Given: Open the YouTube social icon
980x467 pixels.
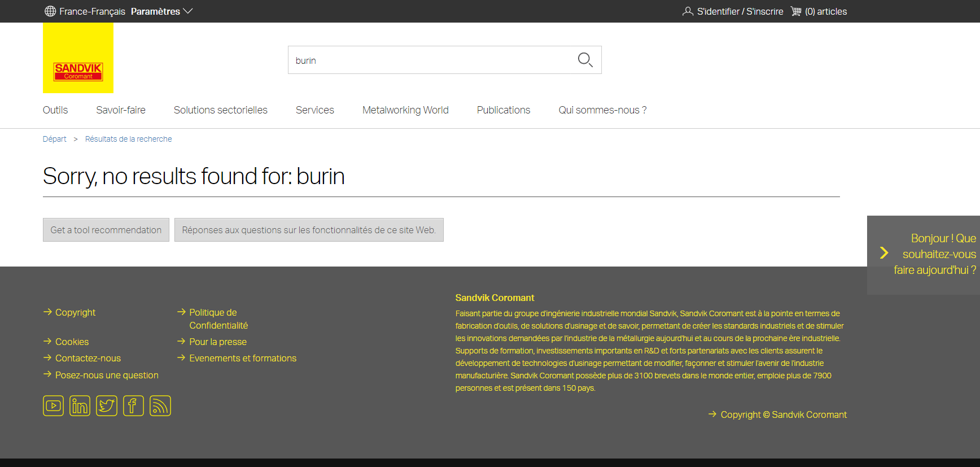Looking at the screenshot, I should coord(54,405).
